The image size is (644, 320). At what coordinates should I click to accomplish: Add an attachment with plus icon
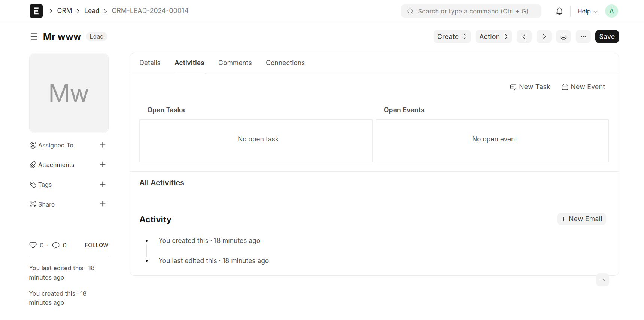click(x=103, y=165)
